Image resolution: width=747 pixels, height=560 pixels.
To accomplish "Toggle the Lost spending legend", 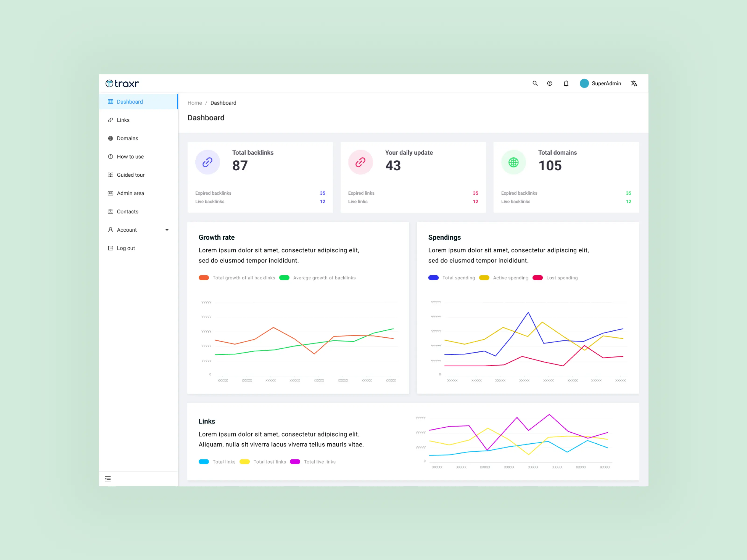I will [555, 278].
